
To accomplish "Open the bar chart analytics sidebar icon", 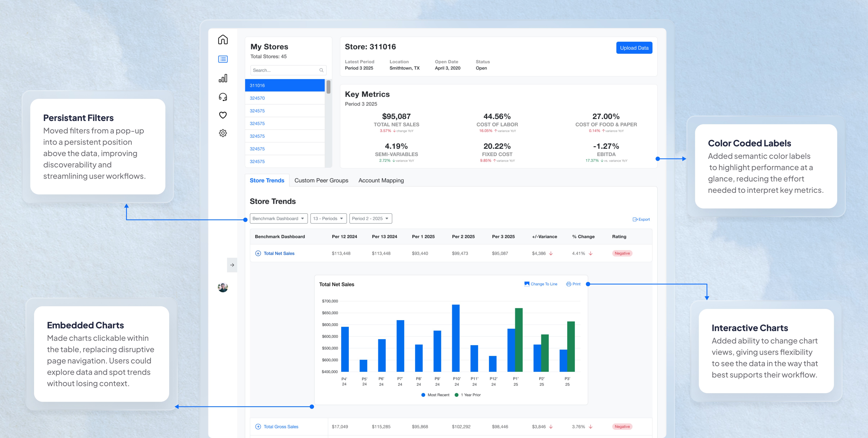I will (223, 78).
